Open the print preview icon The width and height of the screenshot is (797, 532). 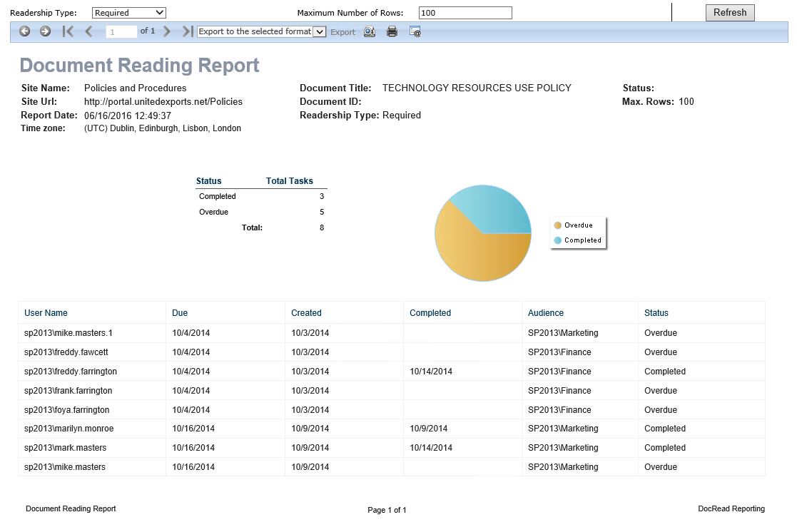click(370, 31)
